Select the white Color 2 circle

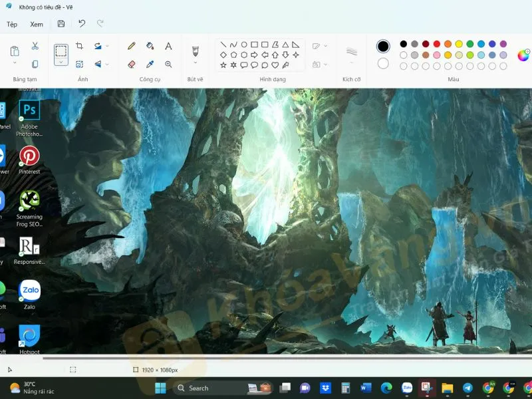(x=383, y=64)
